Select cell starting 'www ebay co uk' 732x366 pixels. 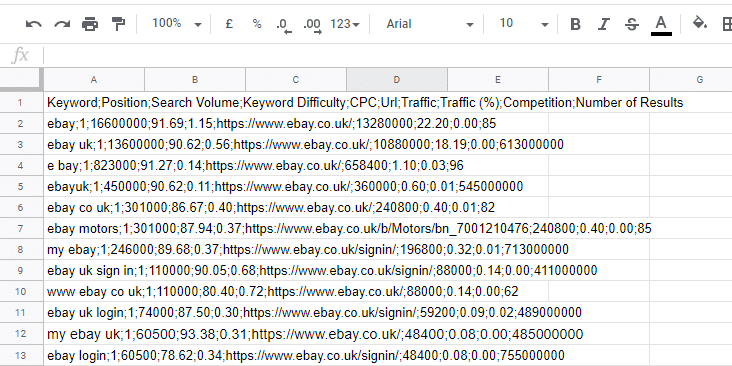pyautogui.click(x=94, y=291)
